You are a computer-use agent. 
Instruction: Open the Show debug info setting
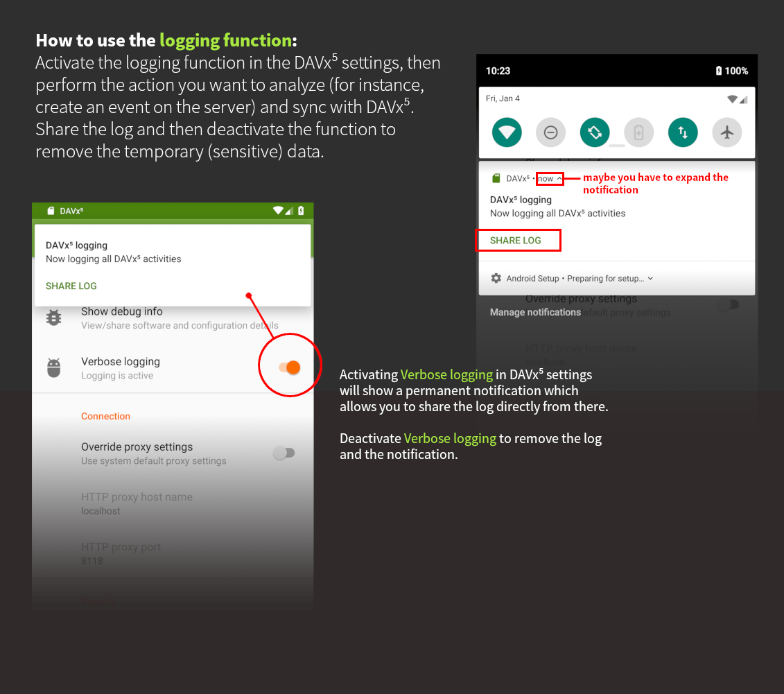click(173, 318)
